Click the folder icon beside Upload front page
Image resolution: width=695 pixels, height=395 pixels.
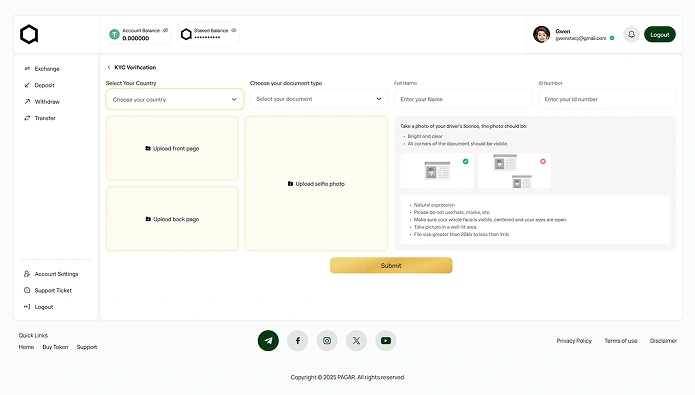[x=148, y=149]
